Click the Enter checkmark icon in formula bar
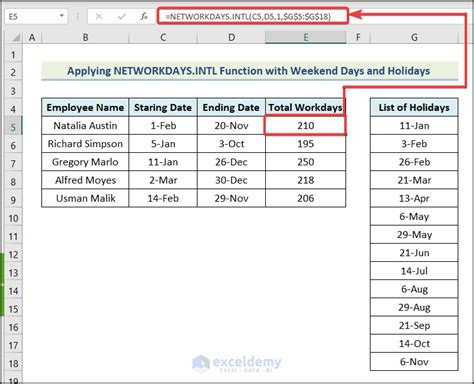Screen dimensions: 474x384 122,16
